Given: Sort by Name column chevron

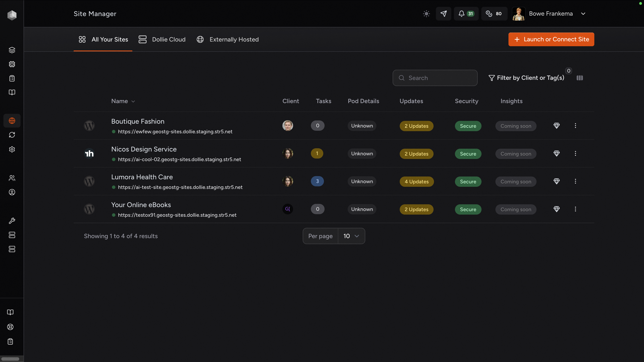Looking at the screenshot, I should tap(133, 101).
